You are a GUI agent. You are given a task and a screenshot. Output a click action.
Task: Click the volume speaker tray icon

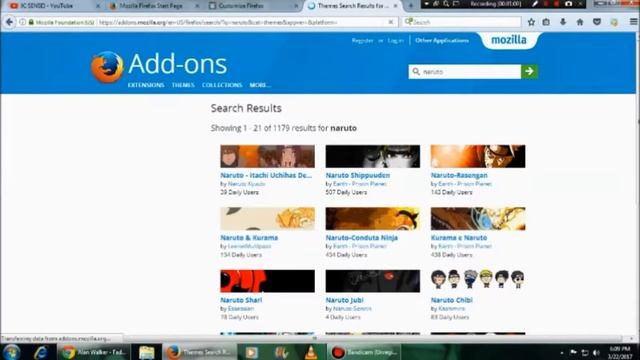coord(596,353)
